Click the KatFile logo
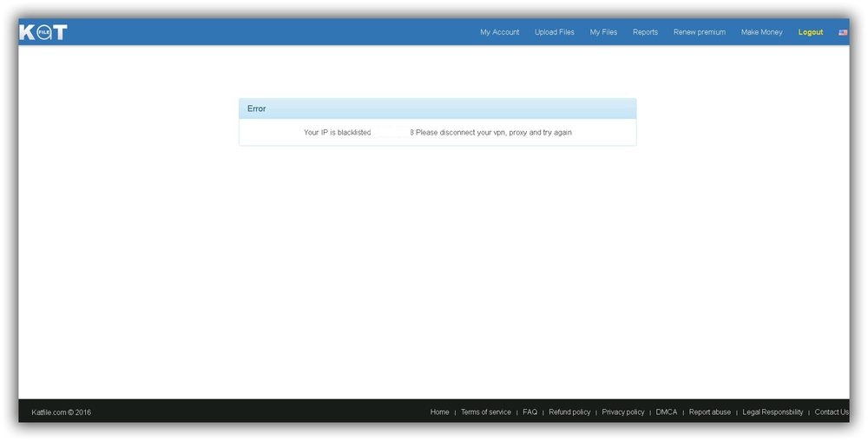Screen dimensions: 868x441 pos(43,32)
